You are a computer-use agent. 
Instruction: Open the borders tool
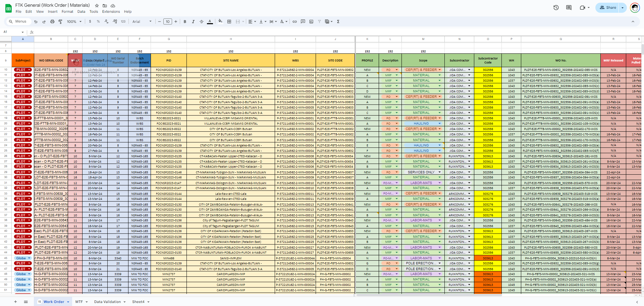pos(229,21)
